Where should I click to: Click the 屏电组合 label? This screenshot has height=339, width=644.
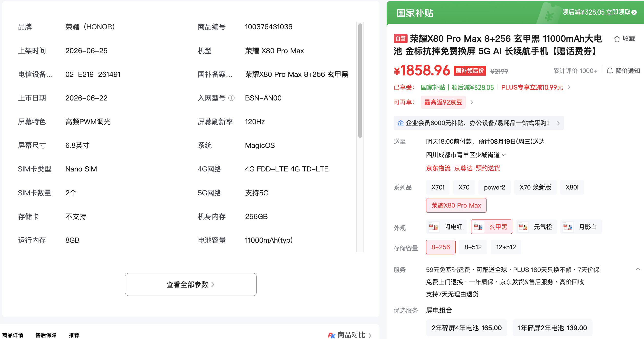click(439, 310)
